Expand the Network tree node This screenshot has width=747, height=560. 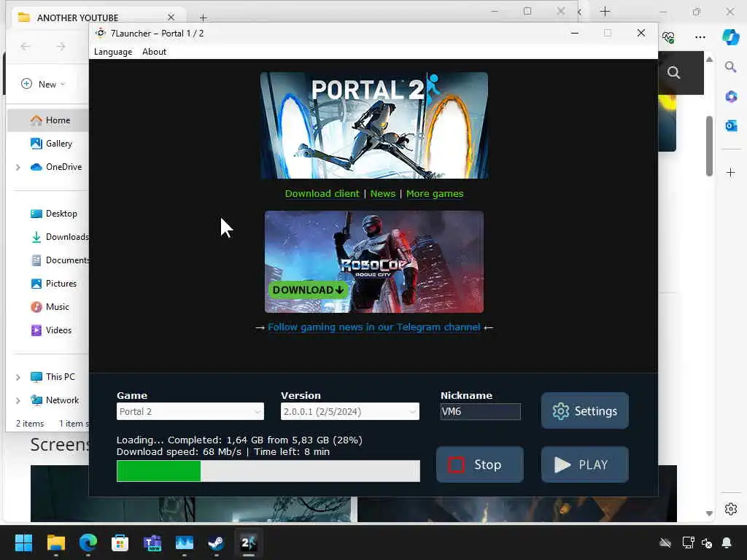tap(18, 400)
